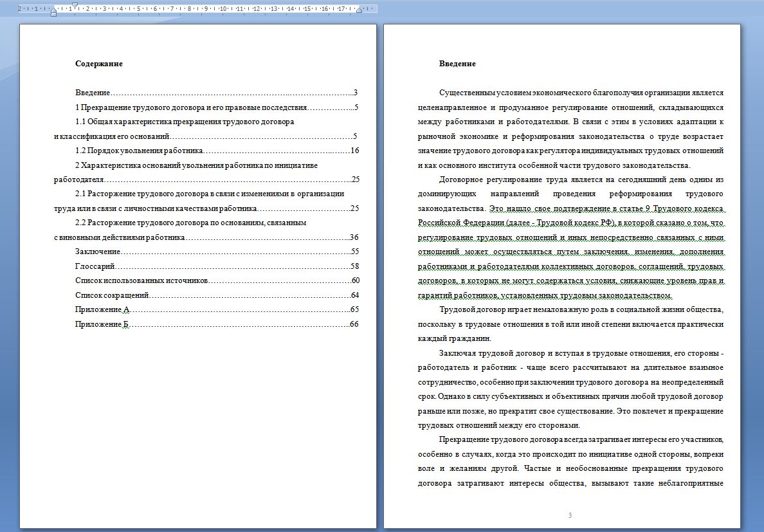The height and width of the screenshot is (532, 764).
Task: Click underlined line starting 'Российской Федерации (далее - Трудовой кодекс РФ)'
Action: [570, 223]
